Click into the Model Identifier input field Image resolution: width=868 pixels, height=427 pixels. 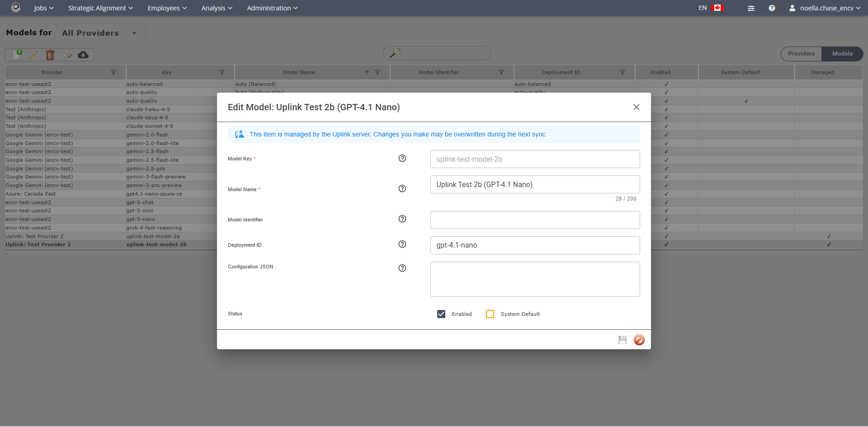[x=535, y=220]
